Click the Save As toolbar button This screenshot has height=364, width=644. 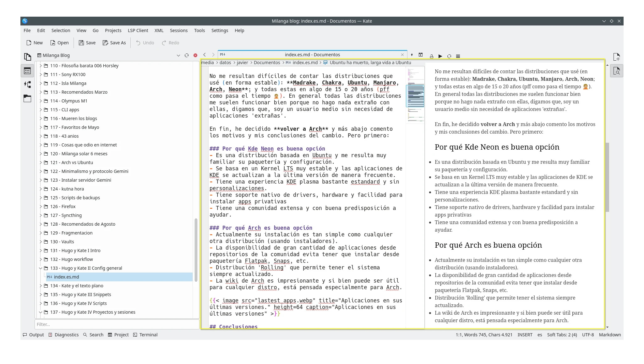114,43
